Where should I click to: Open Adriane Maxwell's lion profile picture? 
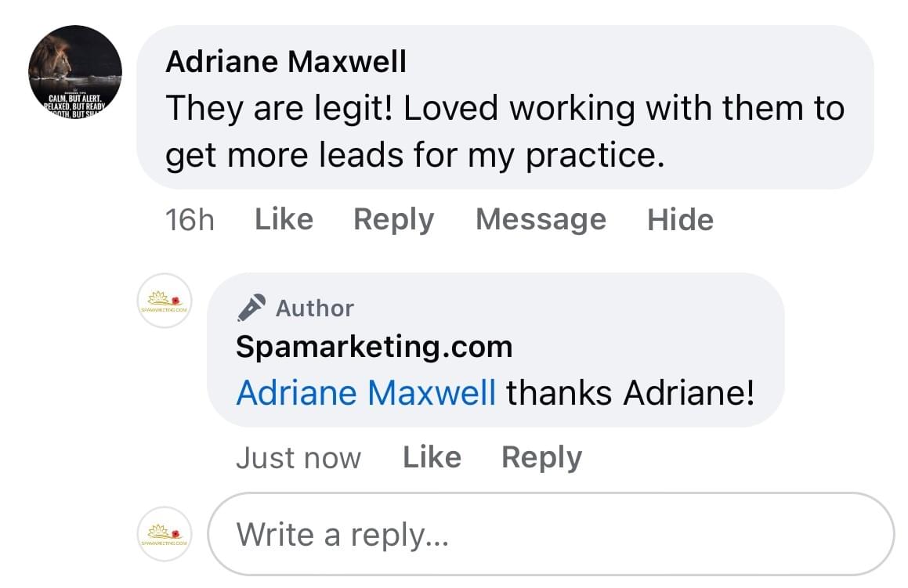[75, 72]
